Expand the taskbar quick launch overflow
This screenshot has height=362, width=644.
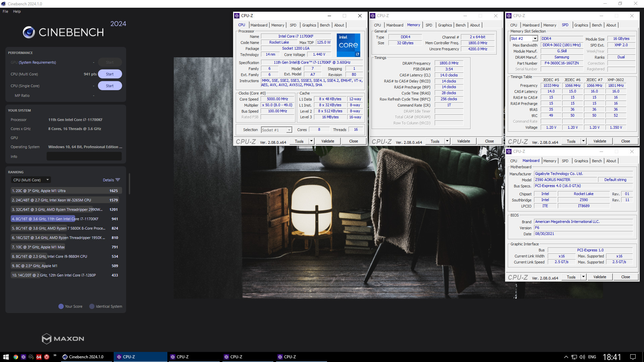pos(55,355)
